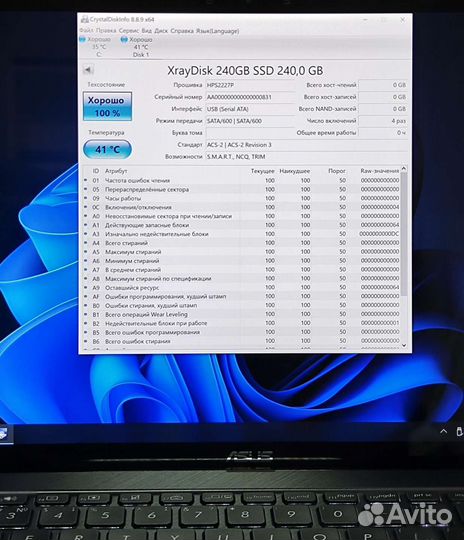The width and height of the screenshot is (464, 540).
Task: Click status dot of row 01 Частота ошибок чтения
Action: point(86,180)
